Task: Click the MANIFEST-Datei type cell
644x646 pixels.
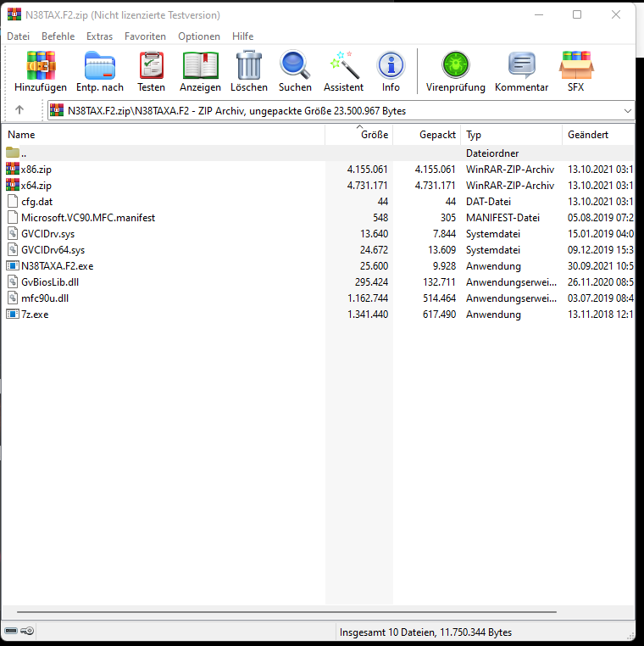Action: [x=502, y=218]
